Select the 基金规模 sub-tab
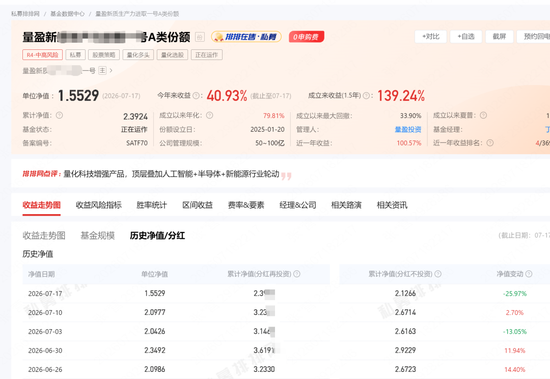 click(x=98, y=235)
